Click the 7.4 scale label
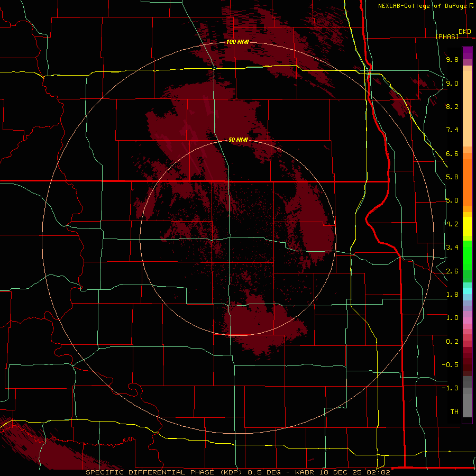 click(452, 130)
